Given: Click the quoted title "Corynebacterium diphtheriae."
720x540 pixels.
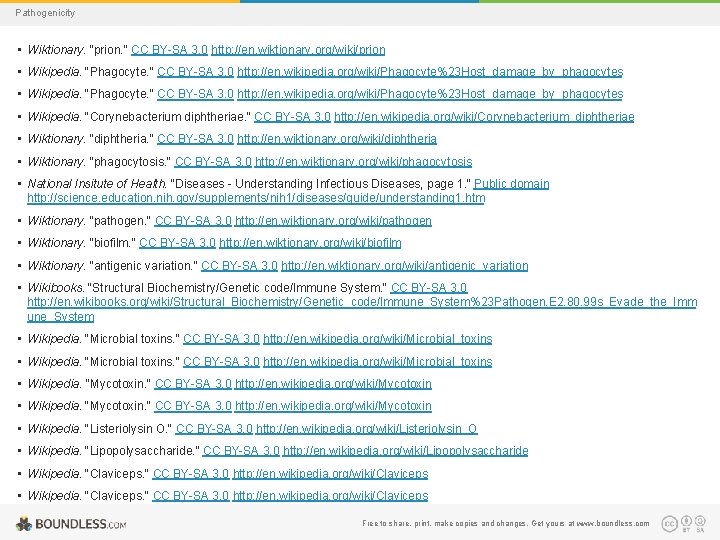Looking at the screenshot, I should [168, 117].
